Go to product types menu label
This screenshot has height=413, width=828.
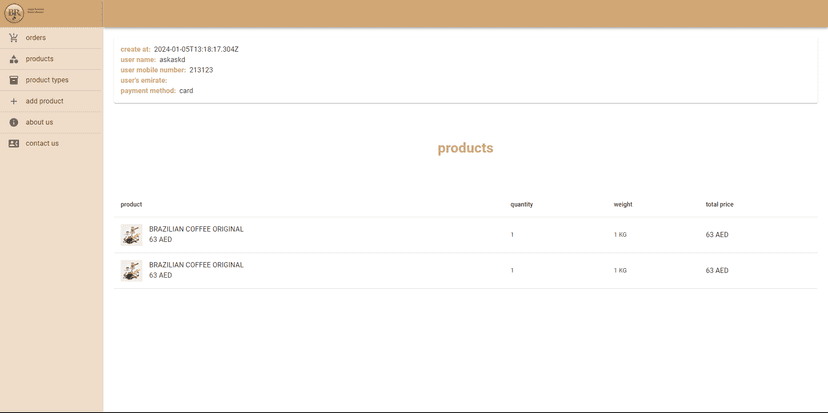point(47,80)
